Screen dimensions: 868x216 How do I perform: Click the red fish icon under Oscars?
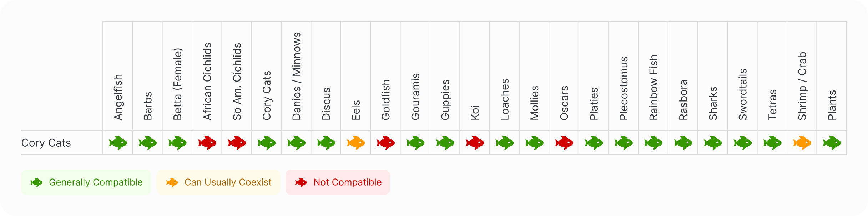tap(564, 143)
